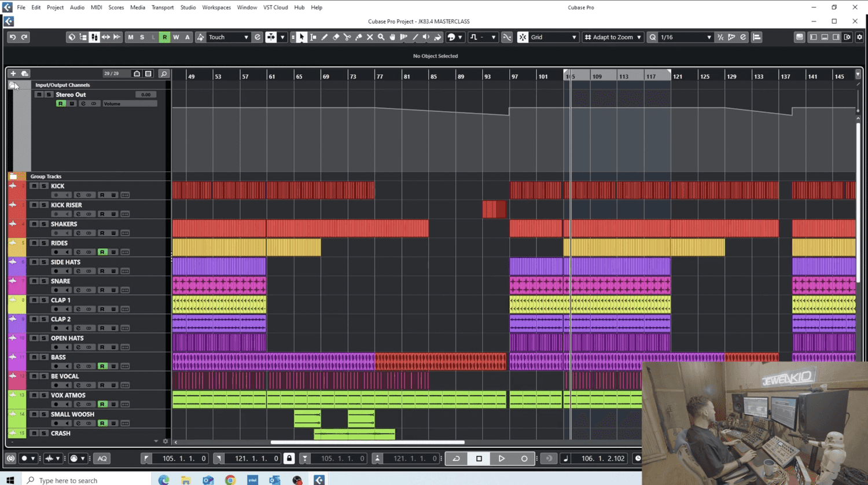
Task: Pick the Mute X tool
Action: [x=370, y=37]
